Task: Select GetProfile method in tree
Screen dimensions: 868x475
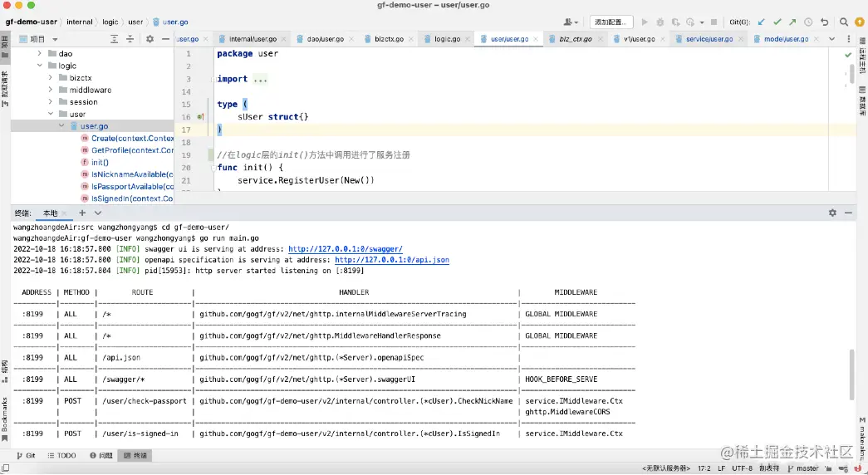Action: (x=127, y=150)
